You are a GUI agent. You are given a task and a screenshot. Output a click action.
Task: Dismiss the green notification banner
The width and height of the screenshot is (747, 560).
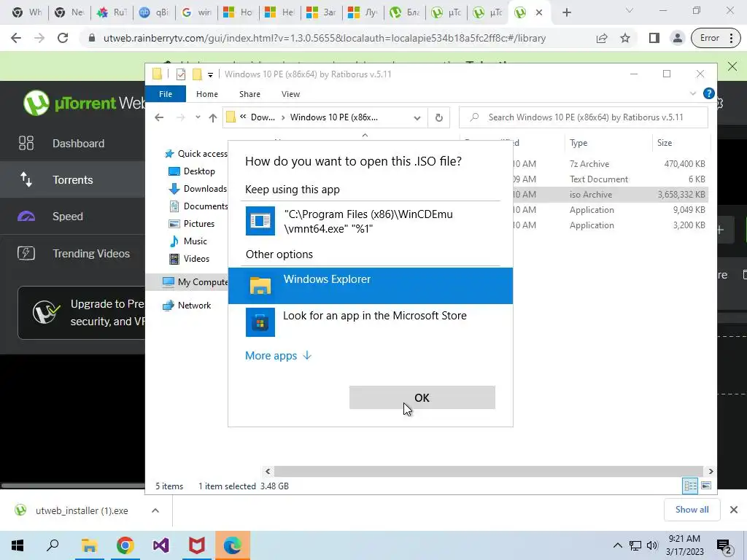tap(732, 66)
